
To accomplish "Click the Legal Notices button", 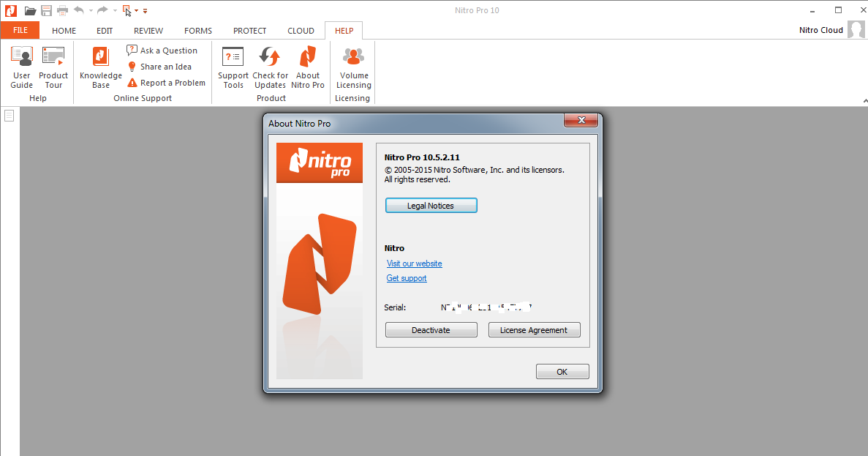I will pos(431,206).
